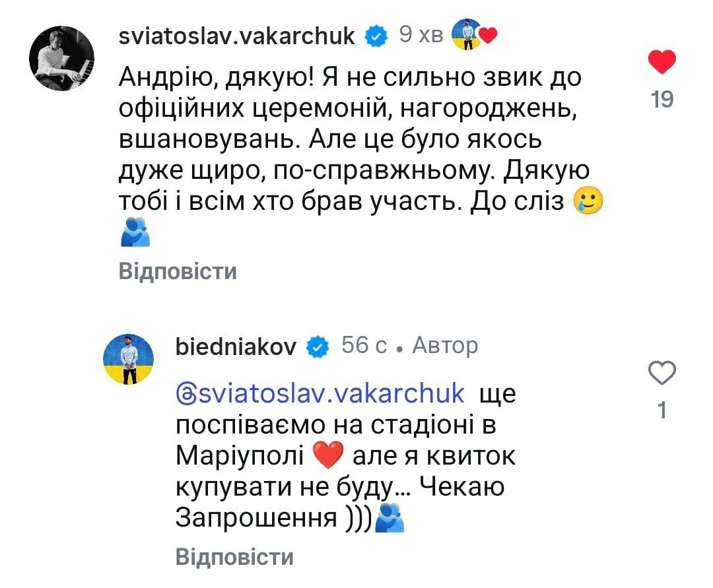Screen dimensions: 713x588
Task: Click hugging emoji after Запрошення
Action: click(x=390, y=517)
